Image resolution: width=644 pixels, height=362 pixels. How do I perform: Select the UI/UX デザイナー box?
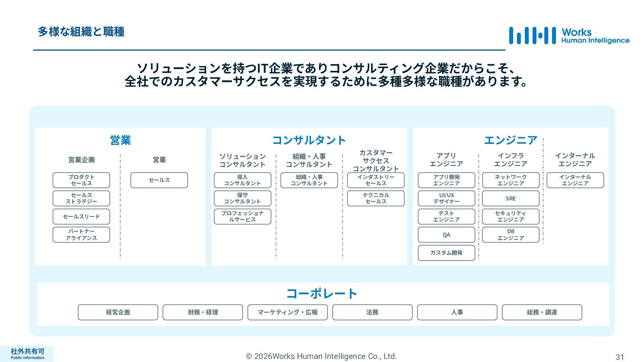[x=446, y=198]
